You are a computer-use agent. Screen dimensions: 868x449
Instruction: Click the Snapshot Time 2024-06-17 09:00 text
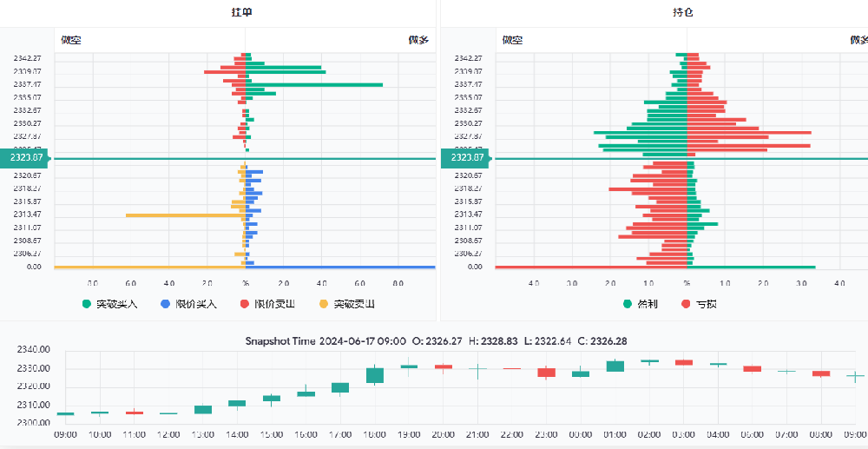point(325,341)
